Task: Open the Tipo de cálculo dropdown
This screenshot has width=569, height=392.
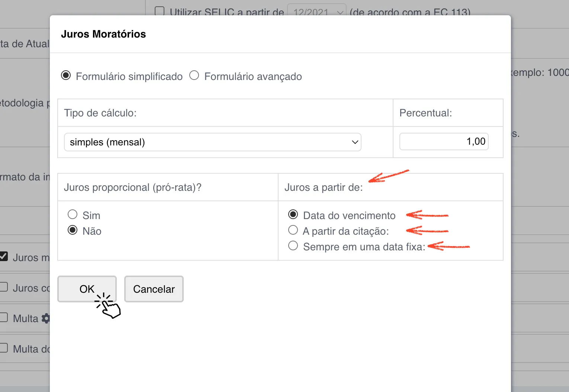Action: [x=212, y=142]
